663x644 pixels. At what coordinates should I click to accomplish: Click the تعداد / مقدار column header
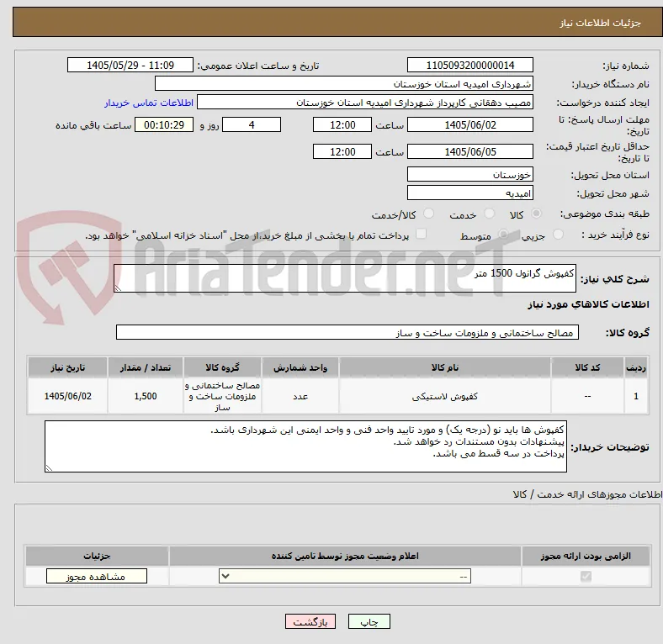click(x=146, y=367)
